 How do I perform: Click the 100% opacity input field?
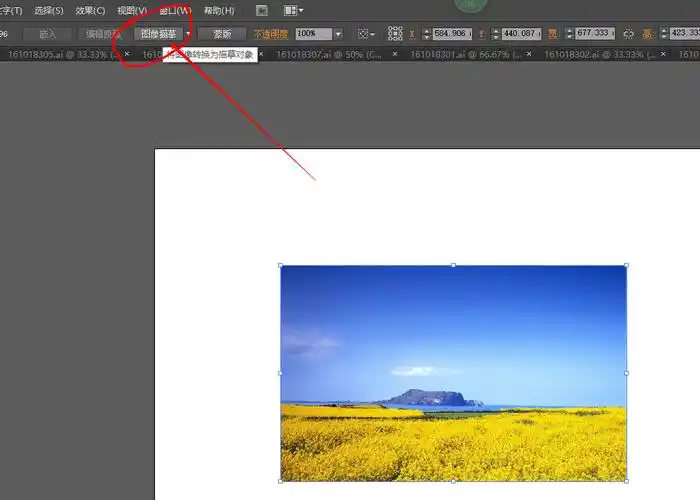(x=314, y=33)
